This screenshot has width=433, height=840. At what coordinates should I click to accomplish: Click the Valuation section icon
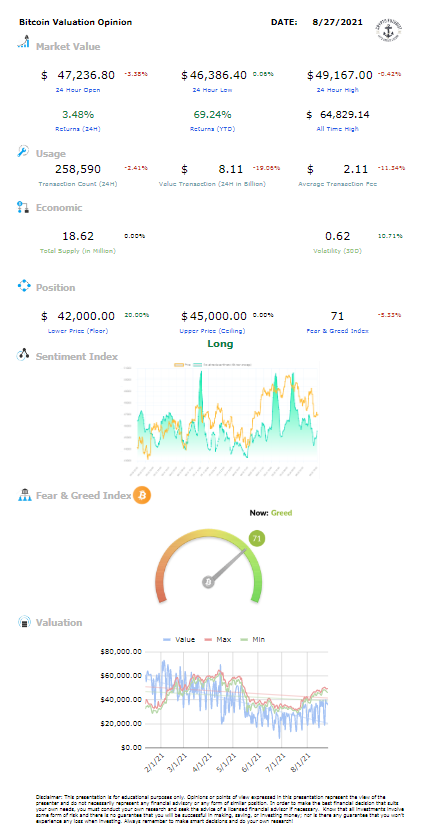[24, 622]
